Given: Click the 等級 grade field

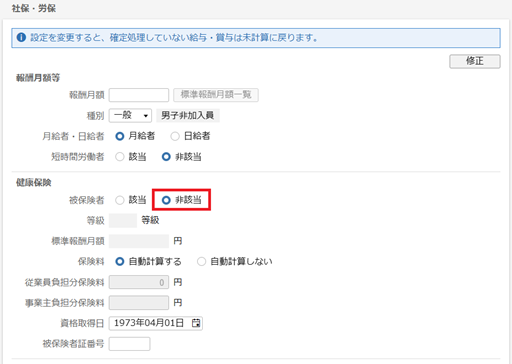Looking at the screenshot, I should [x=123, y=221].
